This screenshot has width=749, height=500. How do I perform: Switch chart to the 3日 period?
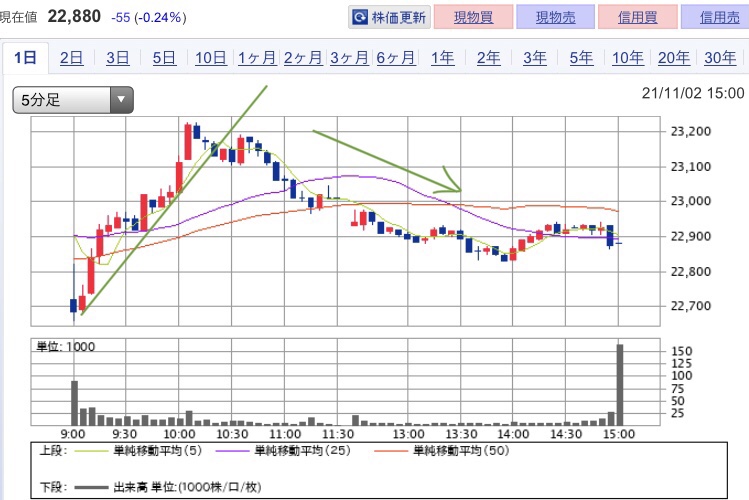click(118, 58)
